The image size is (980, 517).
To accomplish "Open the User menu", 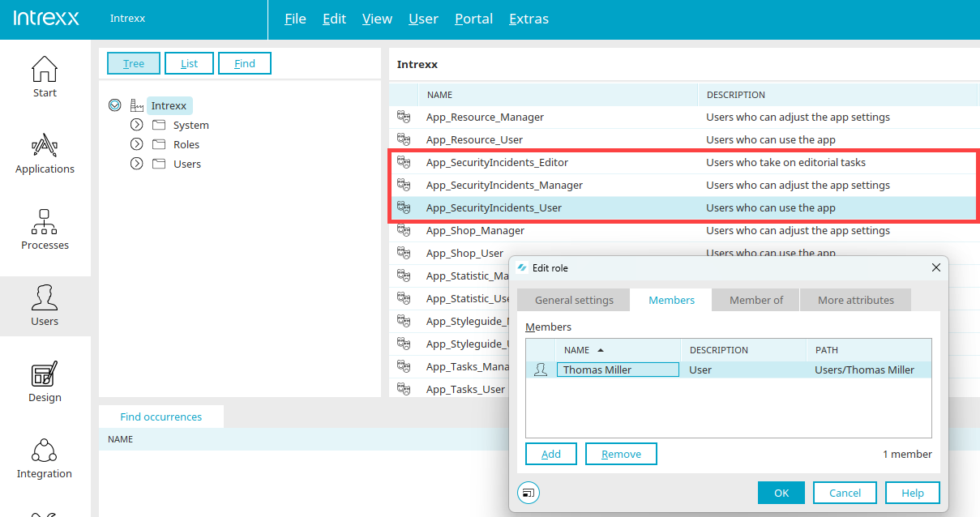I will (423, 19).
